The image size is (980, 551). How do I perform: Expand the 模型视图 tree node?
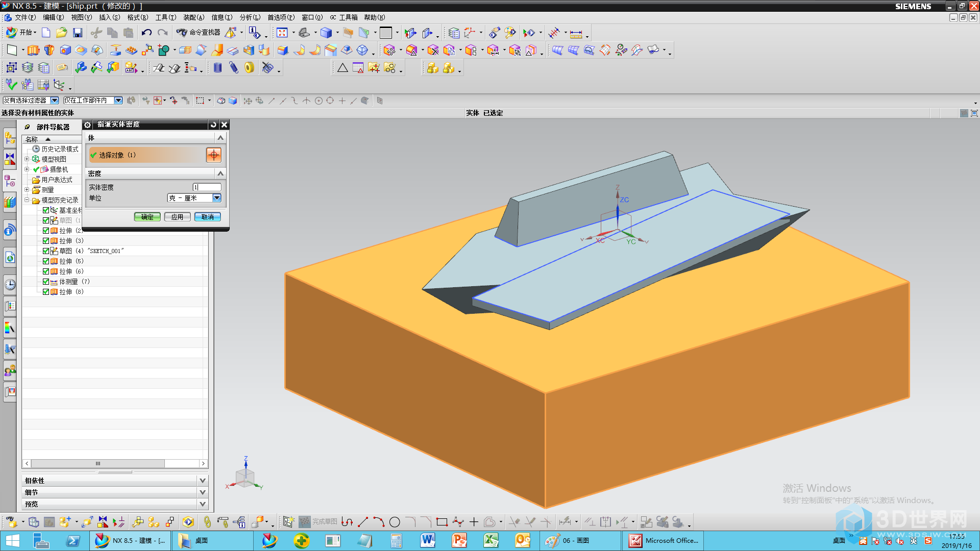tap(27, 159)
